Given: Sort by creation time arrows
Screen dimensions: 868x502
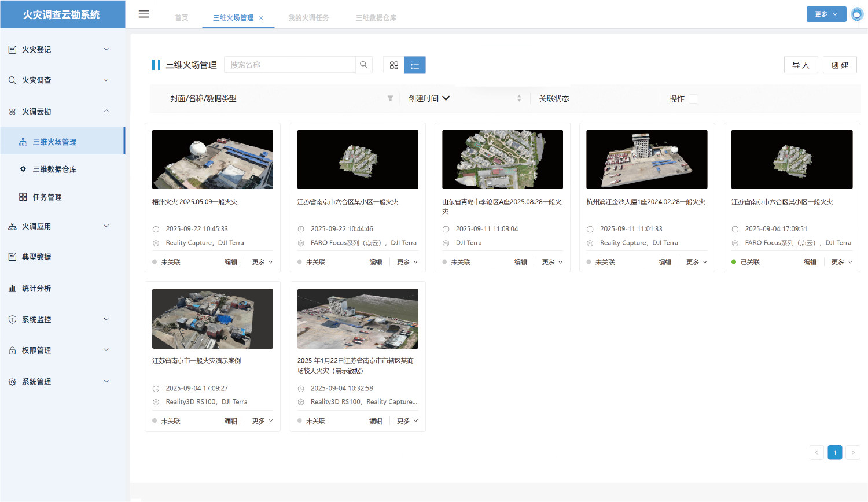Looking at the screenshot, I should (519, 98).
